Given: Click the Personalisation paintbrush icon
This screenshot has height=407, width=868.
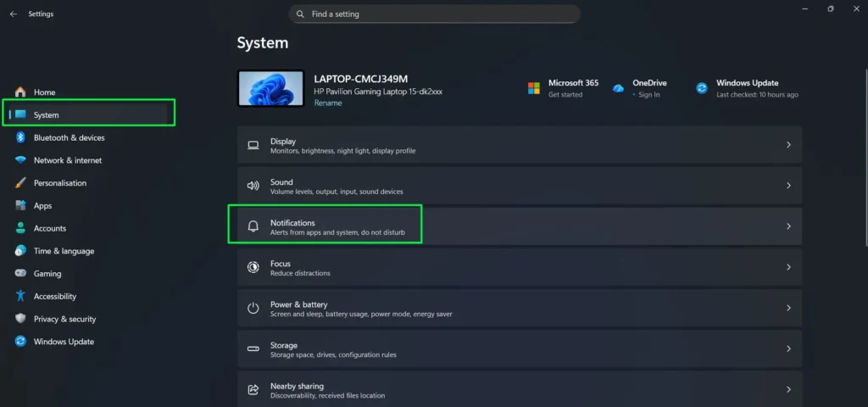Looking at the screenshot, I should (20, 183).
